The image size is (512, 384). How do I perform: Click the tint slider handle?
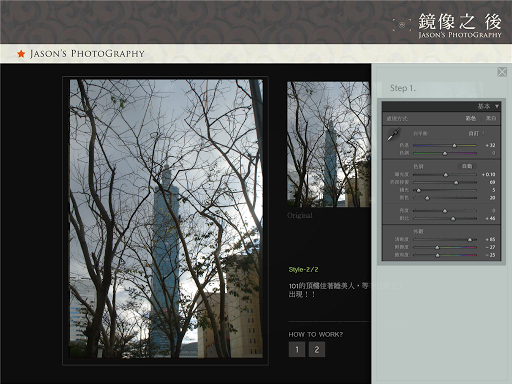445,153
